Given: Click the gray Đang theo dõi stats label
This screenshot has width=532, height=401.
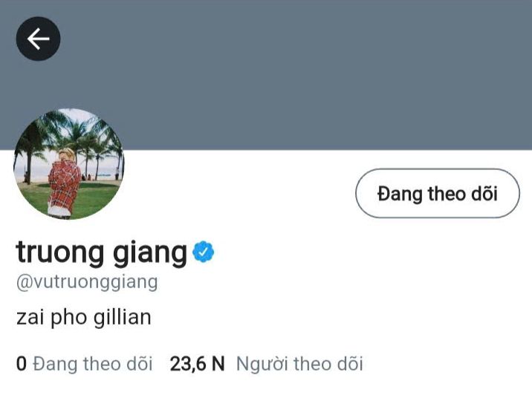Looking at the screenshot, I should coord(93,364).
